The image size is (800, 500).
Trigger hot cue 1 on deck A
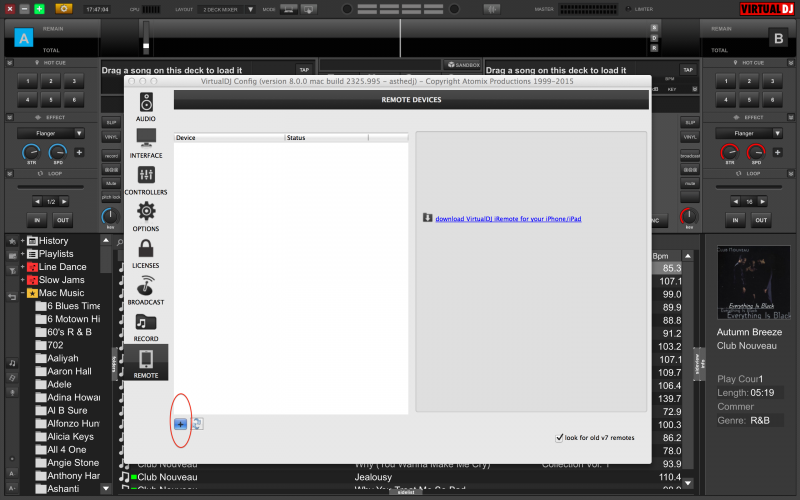coord(28,81)
